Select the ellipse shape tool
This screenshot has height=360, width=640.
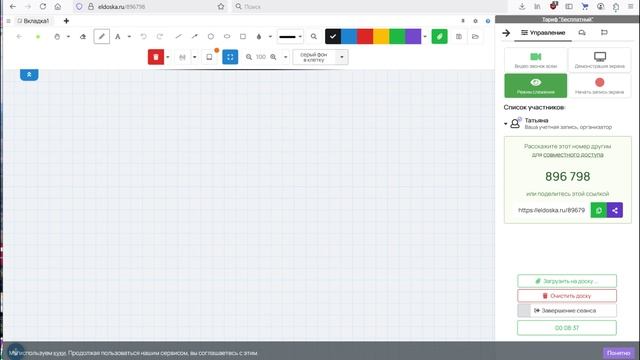tap(227, 37)
